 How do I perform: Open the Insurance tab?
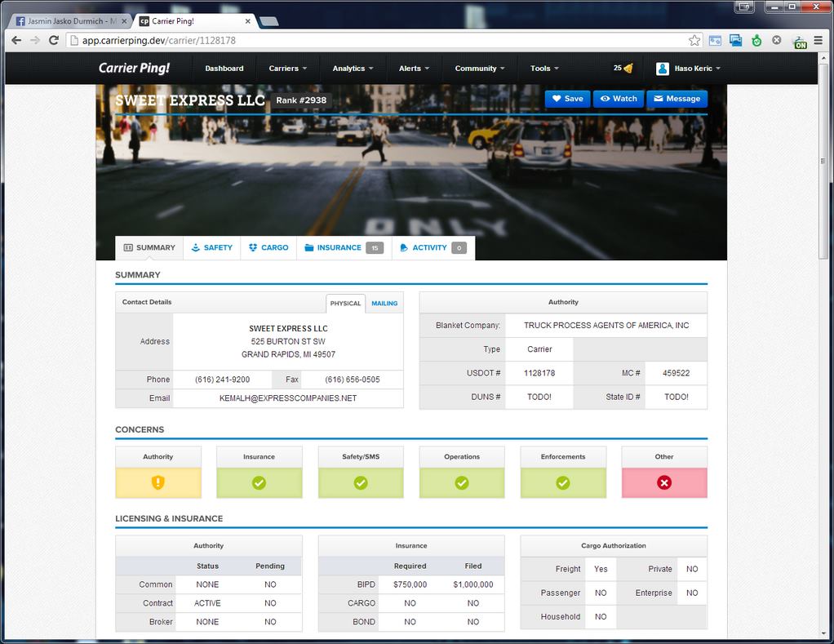tap(344, 248)
